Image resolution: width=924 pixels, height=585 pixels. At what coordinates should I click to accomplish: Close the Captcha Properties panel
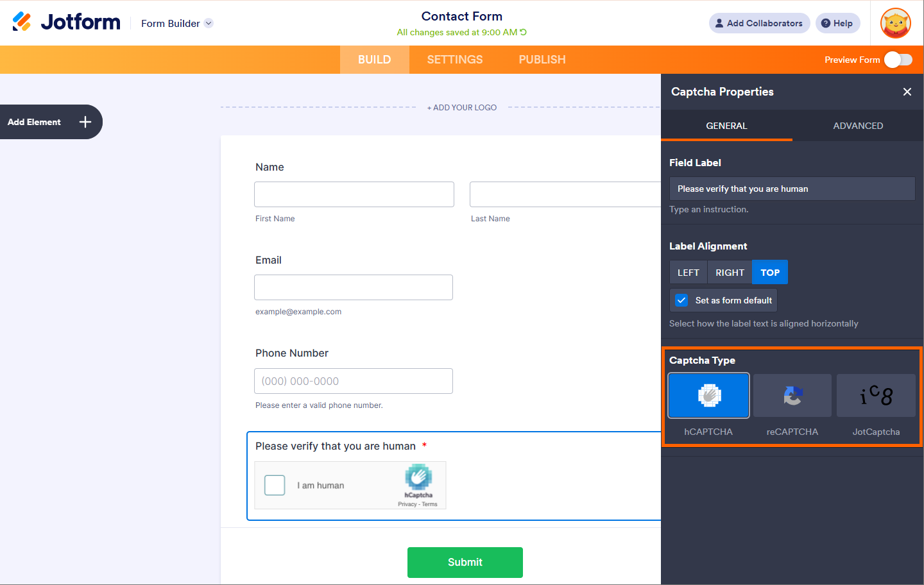click(907, 92)
